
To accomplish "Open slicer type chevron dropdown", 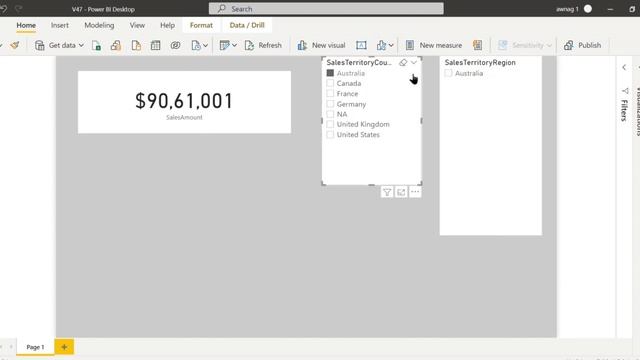I will click(414, 62).
